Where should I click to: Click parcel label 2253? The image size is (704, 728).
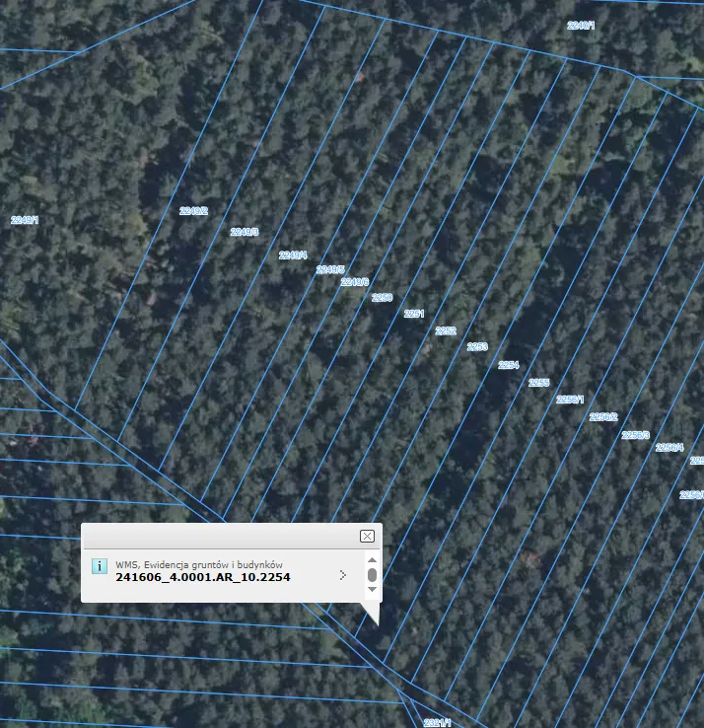pos(477,347)
